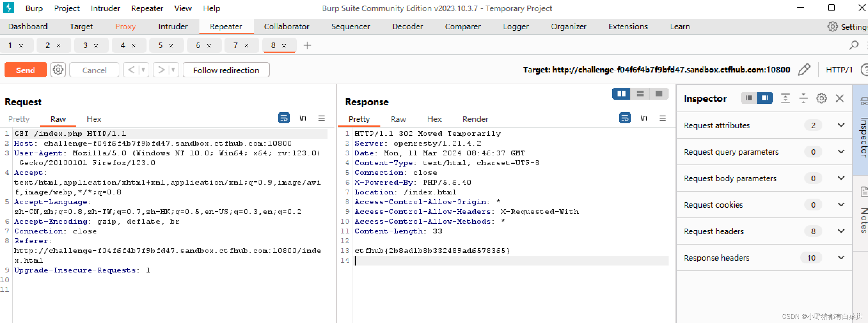Viewport: 868px width, 323px height.
Task: Close the Inspector panel with the X icon
Action: pos(839,98)
